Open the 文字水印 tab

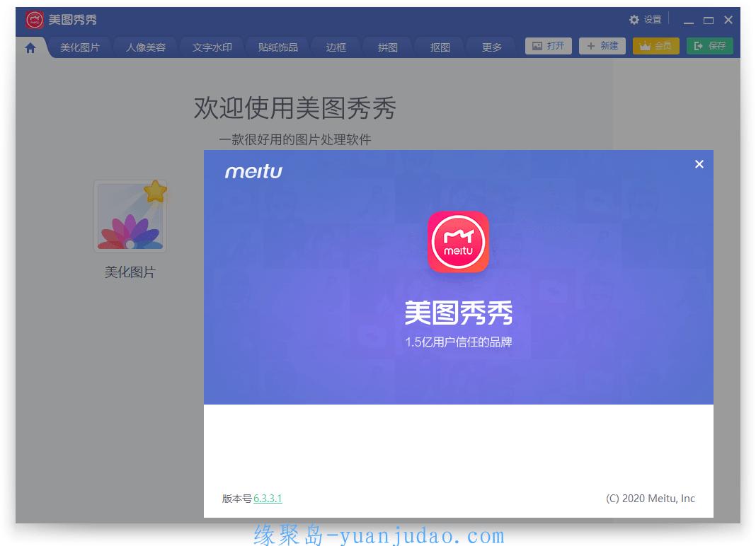[x=212, y=47]
